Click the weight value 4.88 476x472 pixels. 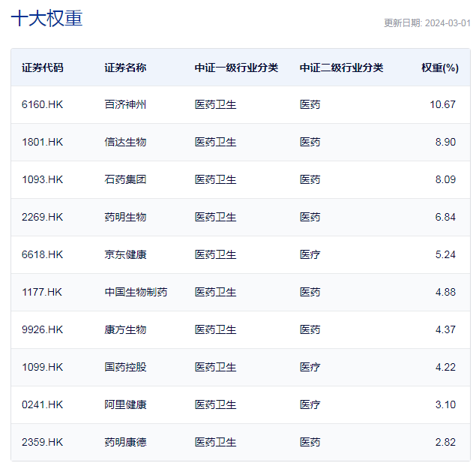pos(445,292)
